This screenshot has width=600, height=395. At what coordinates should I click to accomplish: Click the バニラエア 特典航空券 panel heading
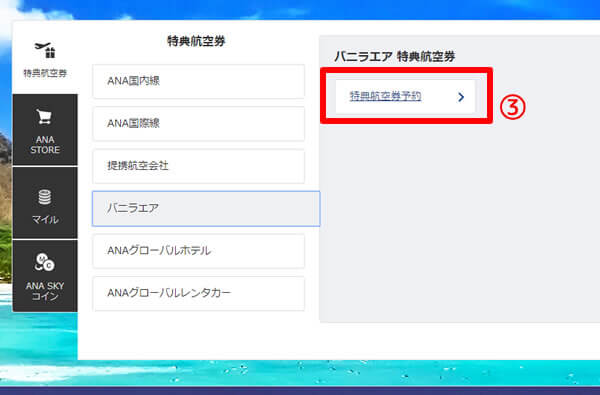pos(395,57)
